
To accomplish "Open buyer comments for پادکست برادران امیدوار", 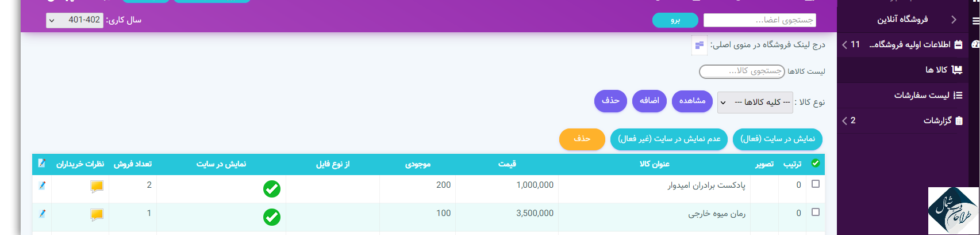I will pos(97,187).
